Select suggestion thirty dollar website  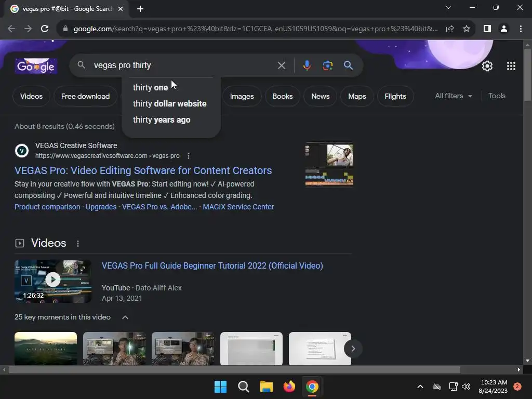171,103
